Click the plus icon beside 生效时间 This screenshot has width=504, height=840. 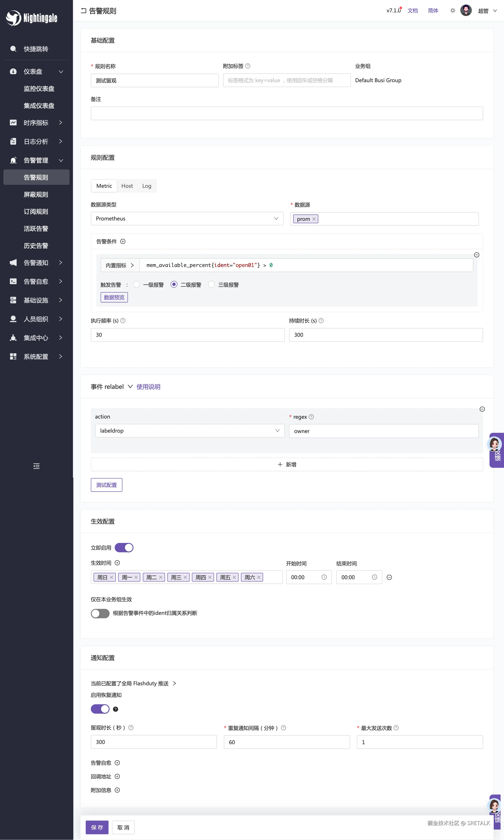[x=117, y=563]
